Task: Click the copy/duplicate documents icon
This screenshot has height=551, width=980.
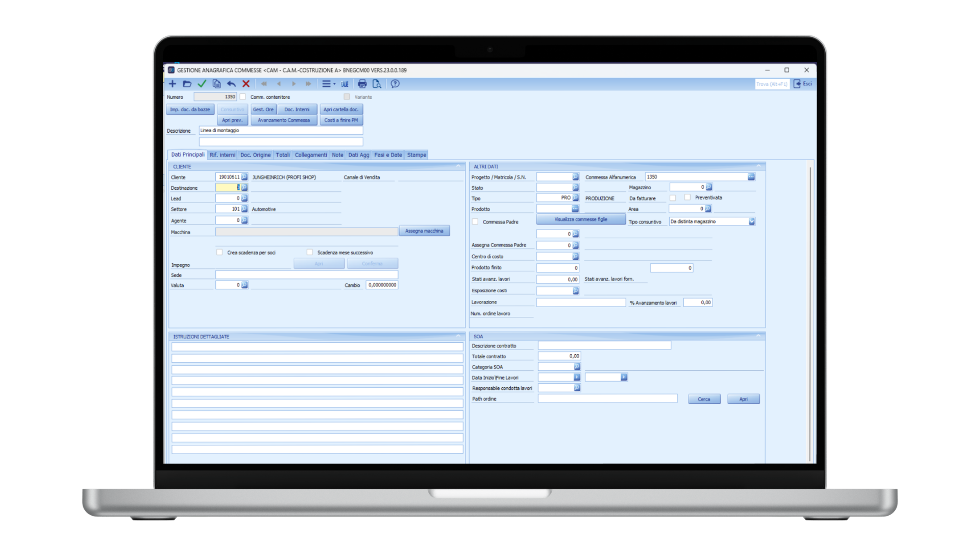Action: tap(216, 84)
